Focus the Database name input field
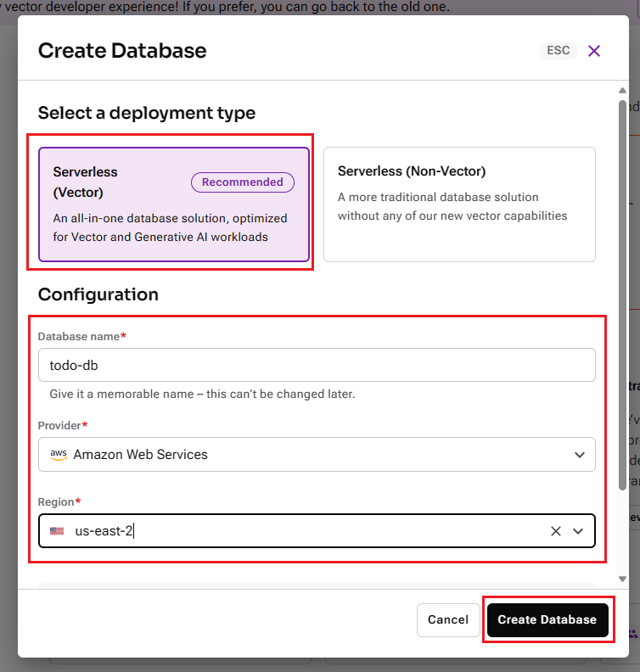Viewport: 640px width, 672px height. pyautogui.click(x=317, y=365)
